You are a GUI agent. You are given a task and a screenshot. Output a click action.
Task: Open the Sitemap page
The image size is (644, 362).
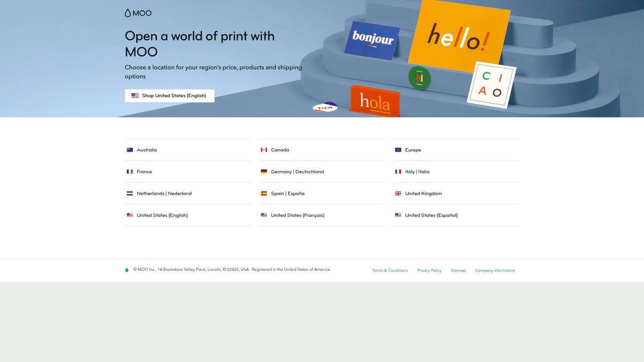tap(458, 270)
